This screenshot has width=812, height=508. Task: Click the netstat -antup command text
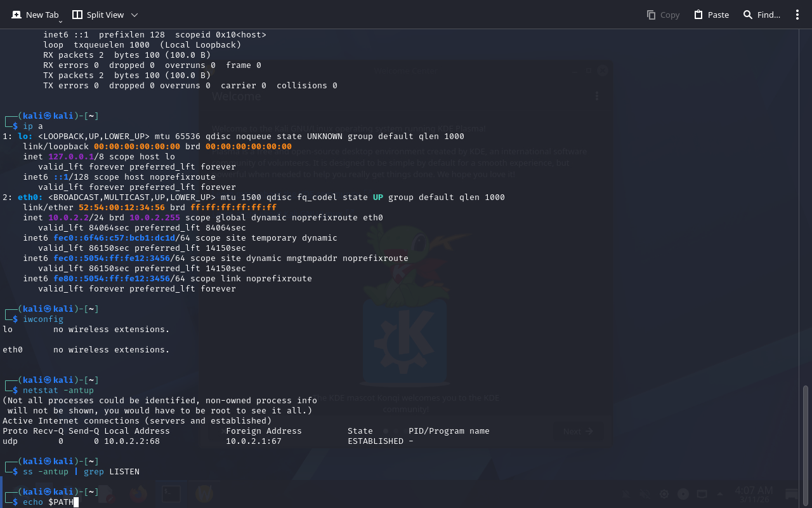(58, 391)
